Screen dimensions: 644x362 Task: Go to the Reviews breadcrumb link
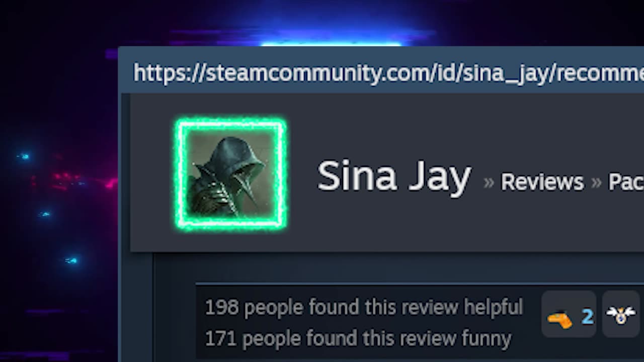coord(542,182)
